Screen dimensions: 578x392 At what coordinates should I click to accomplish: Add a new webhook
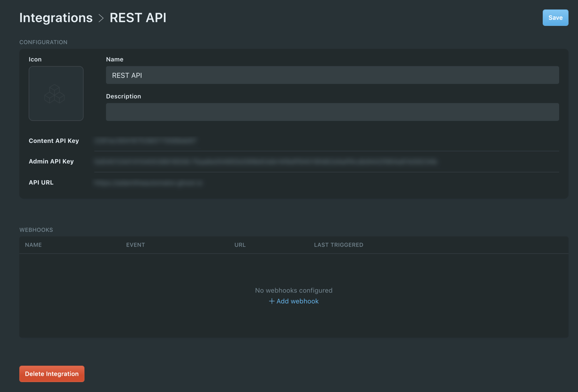point(293,301)
